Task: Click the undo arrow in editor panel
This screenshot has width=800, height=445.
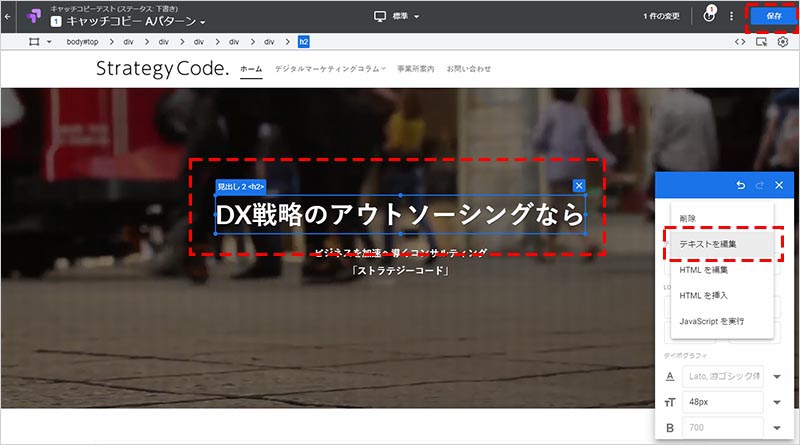Action: pos(739,186)
